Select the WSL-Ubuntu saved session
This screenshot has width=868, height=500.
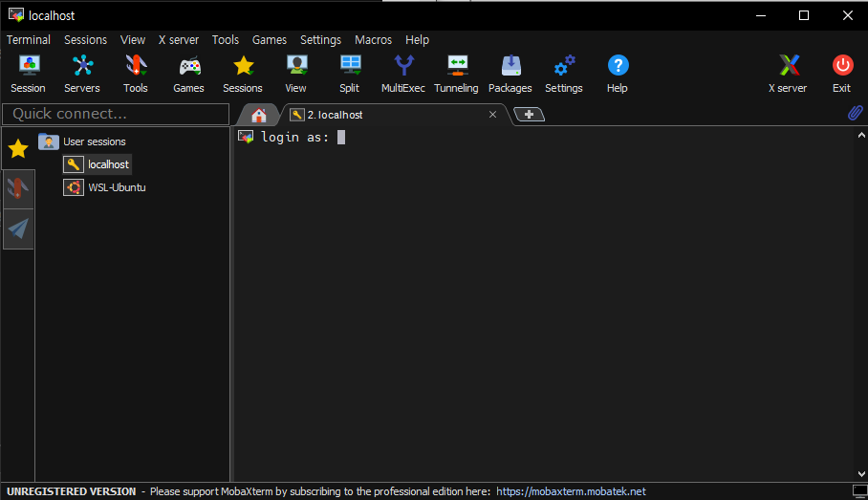point(117,187)
